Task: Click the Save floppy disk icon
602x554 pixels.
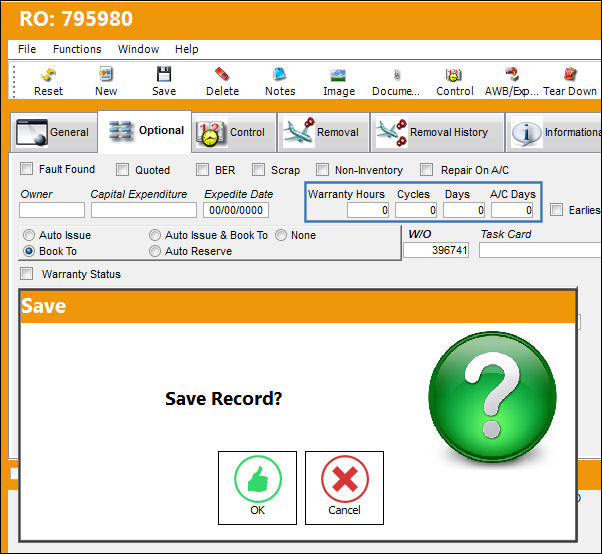Action: (x=164, y=74)
